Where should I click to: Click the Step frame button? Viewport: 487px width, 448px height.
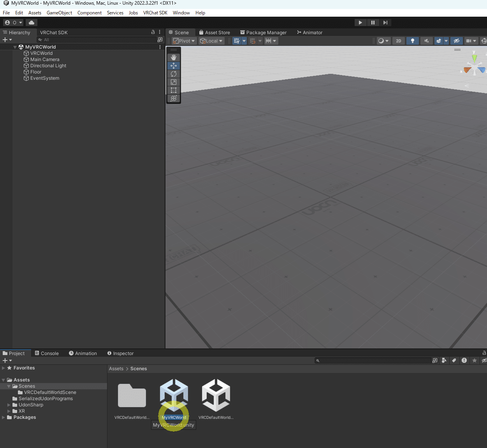click(x=385, y=23)
